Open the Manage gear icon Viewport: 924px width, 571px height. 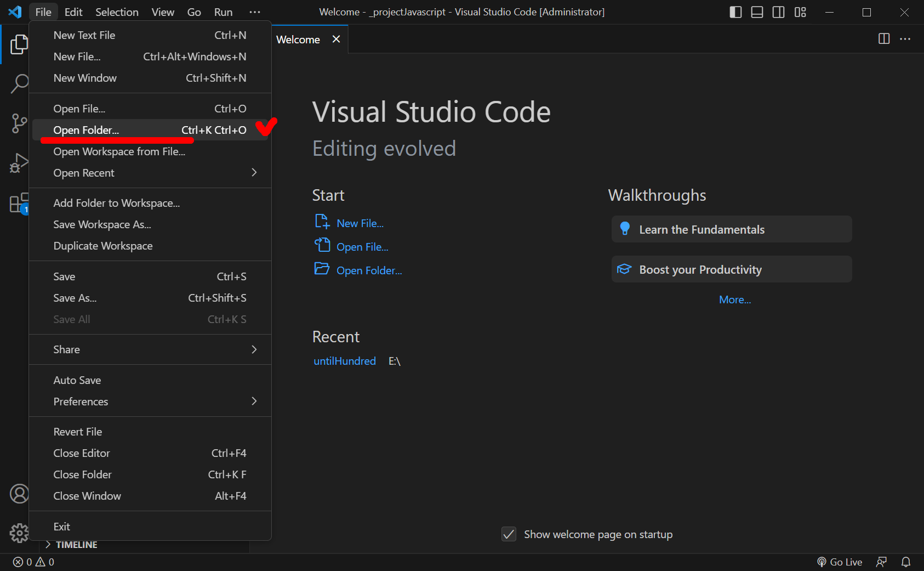tap(19, 533)
